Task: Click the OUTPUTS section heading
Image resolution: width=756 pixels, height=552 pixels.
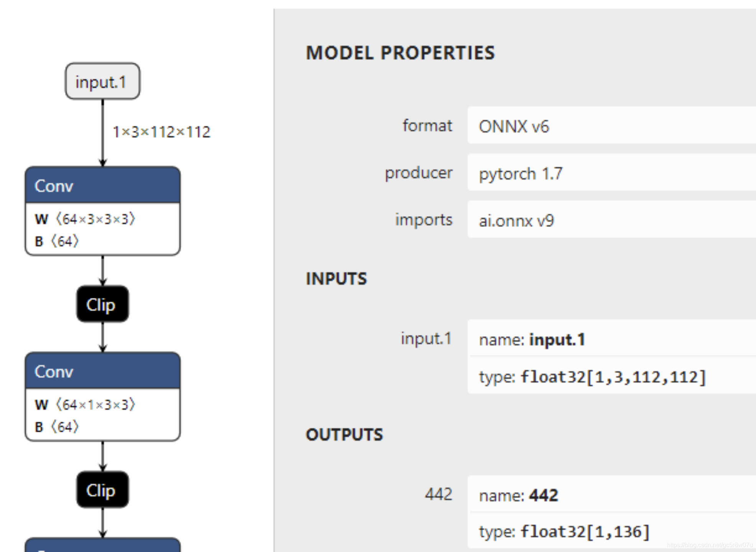Action: pos(344,434)
